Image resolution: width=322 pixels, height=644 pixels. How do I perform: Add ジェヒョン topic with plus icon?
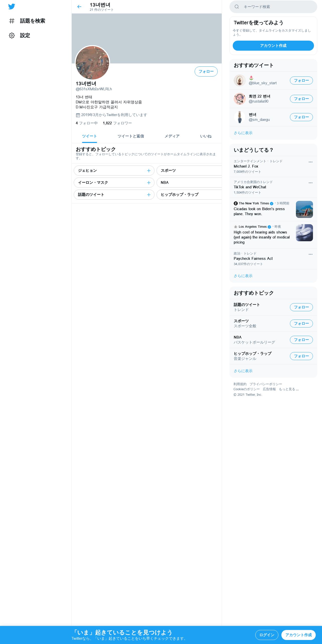click(149, 171)
